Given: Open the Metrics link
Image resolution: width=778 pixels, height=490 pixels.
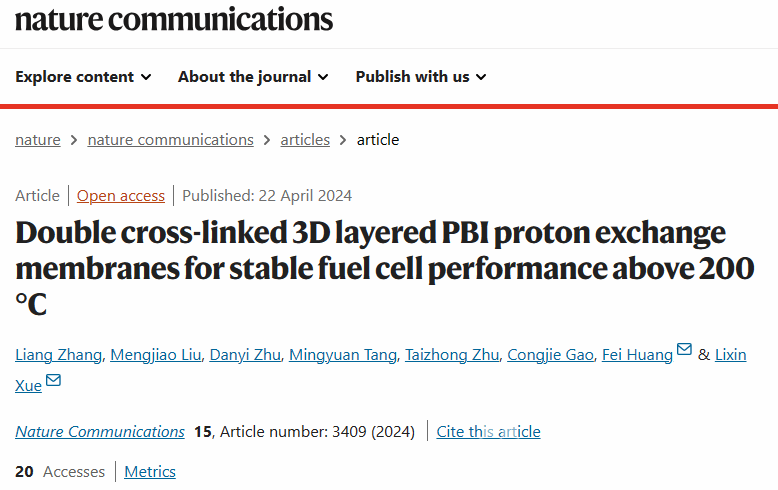Looking at the screenshot, I should [150, 472].
